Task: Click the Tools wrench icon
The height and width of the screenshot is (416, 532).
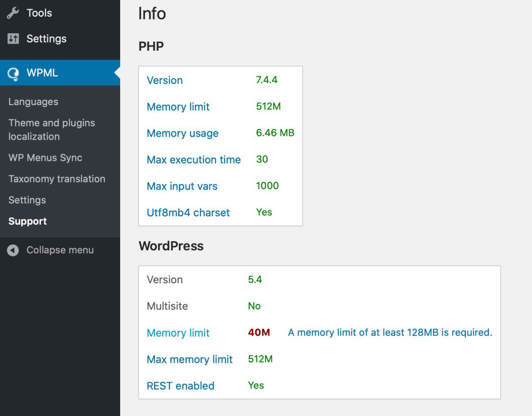Action: 13,13
